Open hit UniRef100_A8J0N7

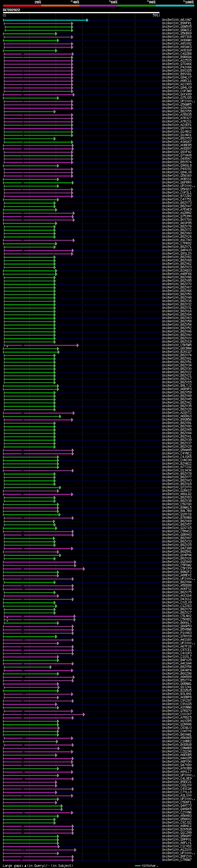pos(177,20)
